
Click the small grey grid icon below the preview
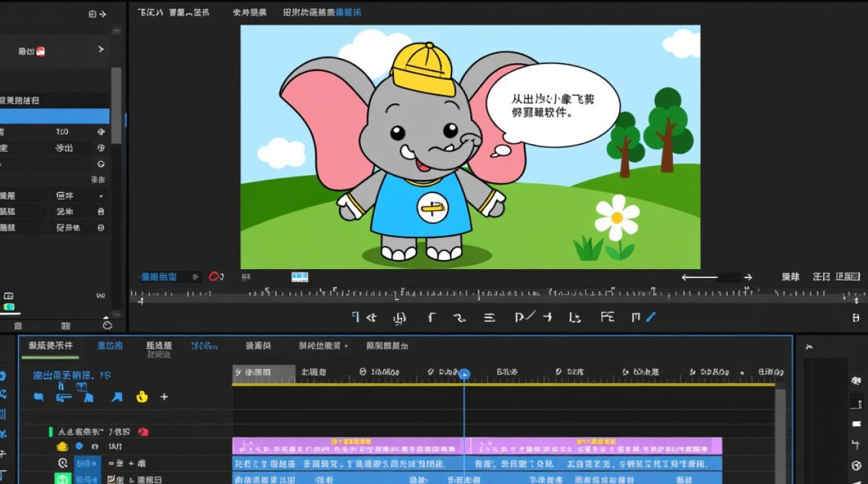point(246,277)
